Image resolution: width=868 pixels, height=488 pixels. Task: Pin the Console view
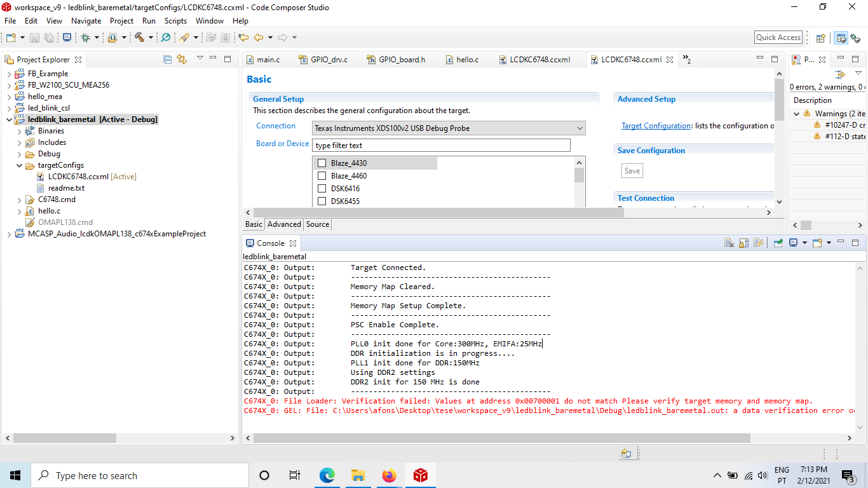pos(778,243)
